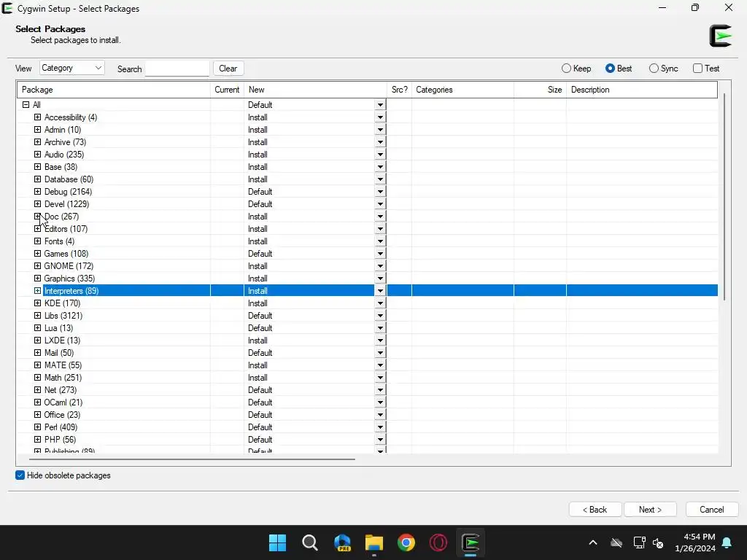The image size is (747, 560).
Task: Open Windows Start menu
Action: click(277, 542)
